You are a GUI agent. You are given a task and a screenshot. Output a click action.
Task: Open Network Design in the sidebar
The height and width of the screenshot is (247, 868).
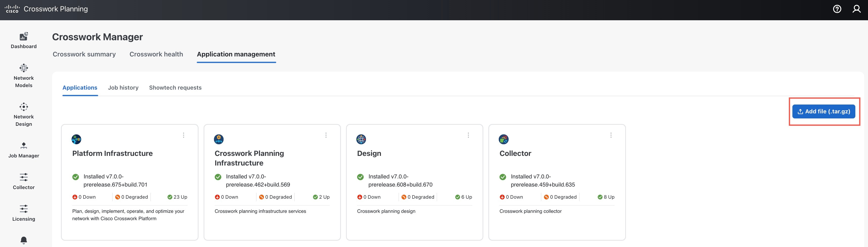point(24,115)
